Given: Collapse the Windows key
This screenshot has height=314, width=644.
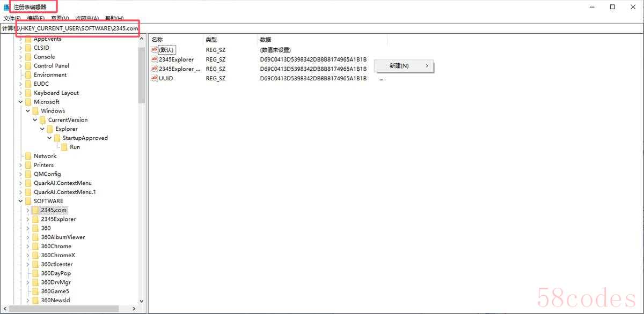Looking at the screenshot, I should pos(28,111).
